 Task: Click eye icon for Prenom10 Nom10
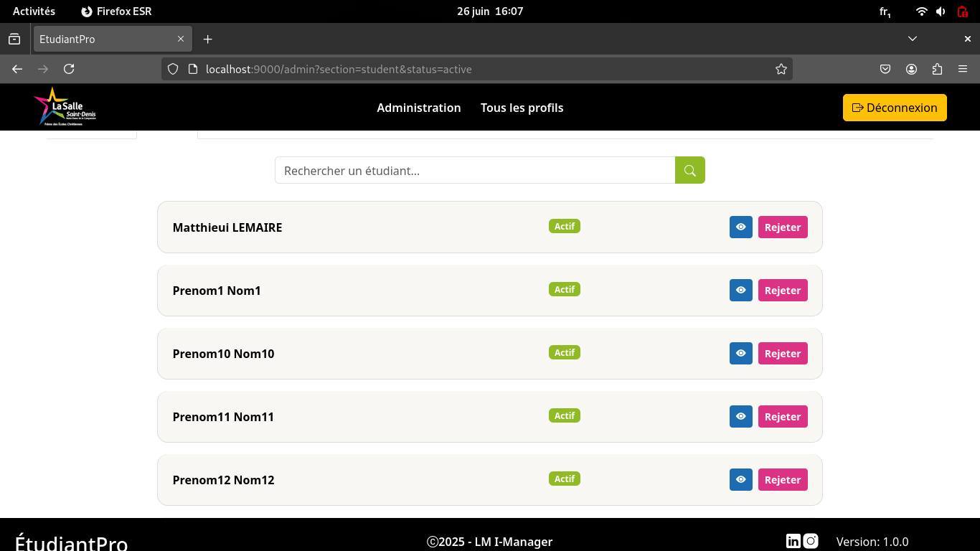(740, 354)
